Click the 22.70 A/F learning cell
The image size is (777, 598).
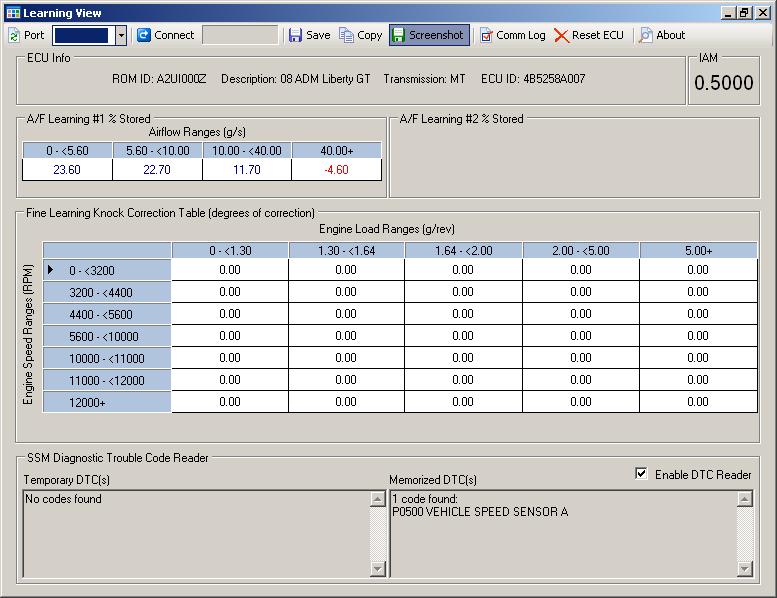coord(157,169)
